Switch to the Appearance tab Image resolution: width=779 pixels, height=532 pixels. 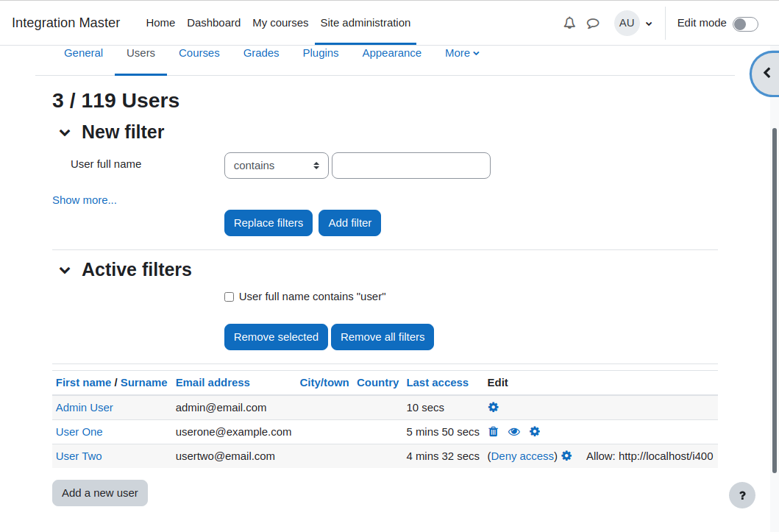(391, 53)
